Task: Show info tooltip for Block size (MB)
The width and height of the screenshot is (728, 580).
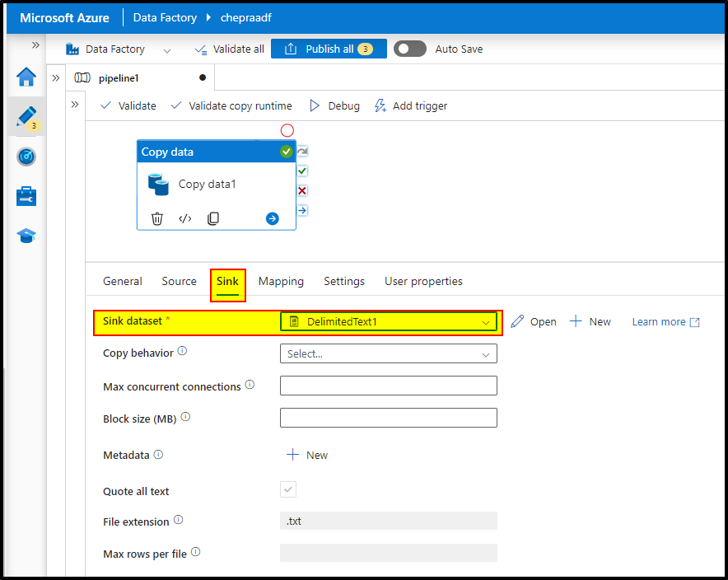Action: click(x=186, y=417)
